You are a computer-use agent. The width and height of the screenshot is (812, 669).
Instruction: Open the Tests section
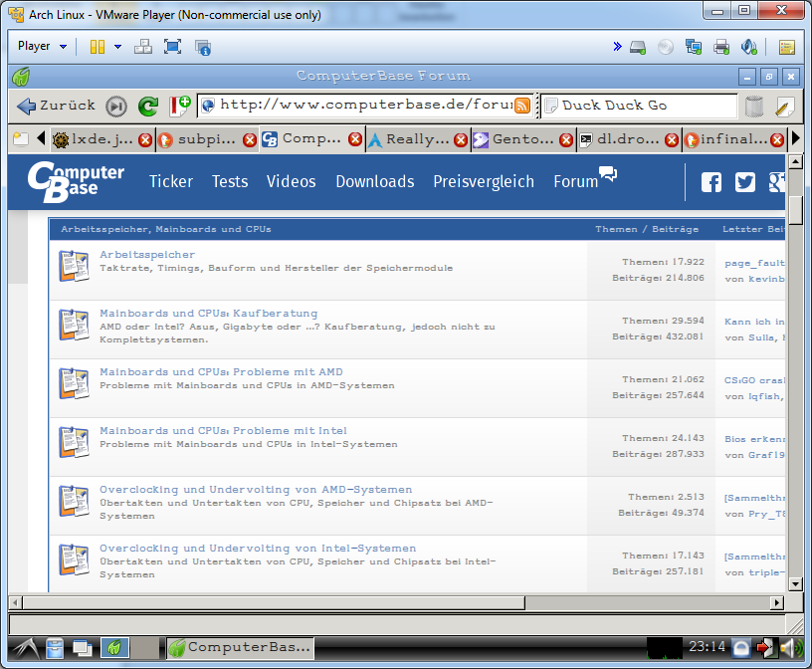[230, 181]
